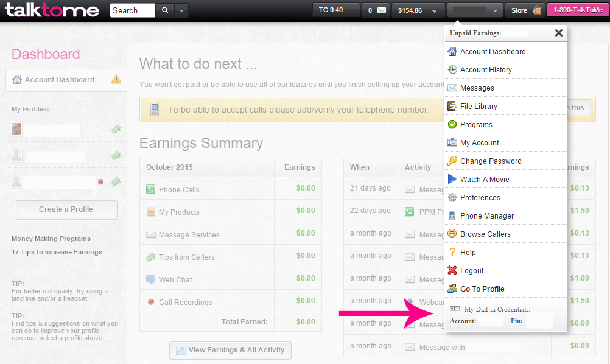The image size is (610, 364).
Task: Select Programs in account menu
Action: (x=506, y=124)
